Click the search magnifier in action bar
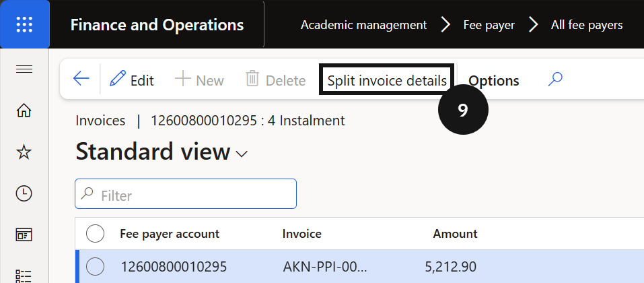 (555, 79)
